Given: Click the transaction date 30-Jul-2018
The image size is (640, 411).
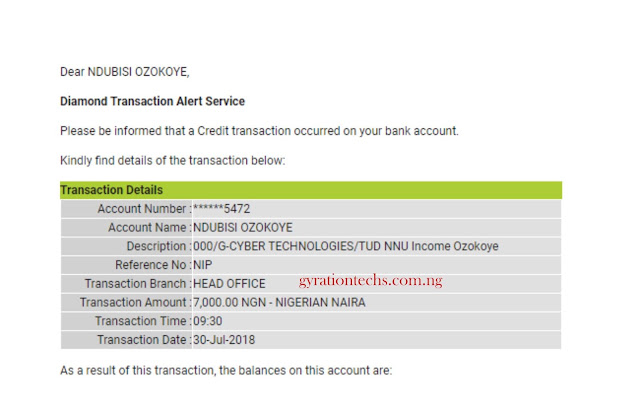Looking at the screenshot, I should pos(224,340).
